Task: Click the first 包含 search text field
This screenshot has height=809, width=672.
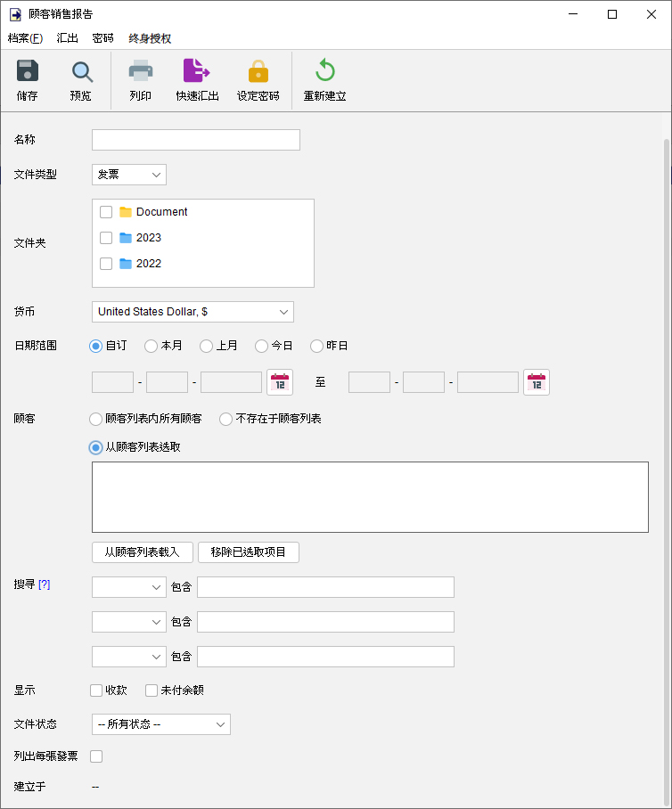Action: click(325, 587)
